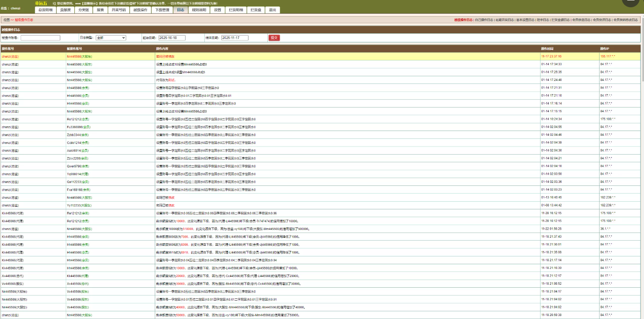644x319 pixels.
Task: Click the page's vertical scrollbar
Action: coord(642,128)
